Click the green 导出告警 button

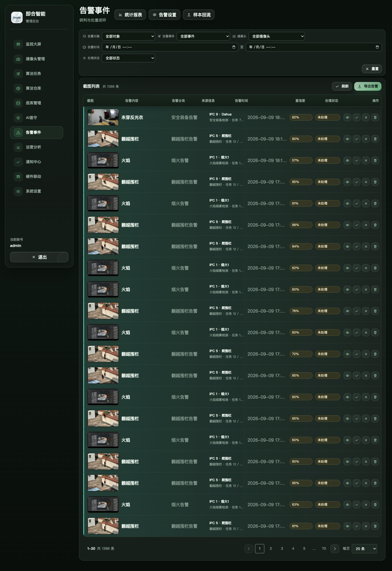pos(368,86)
